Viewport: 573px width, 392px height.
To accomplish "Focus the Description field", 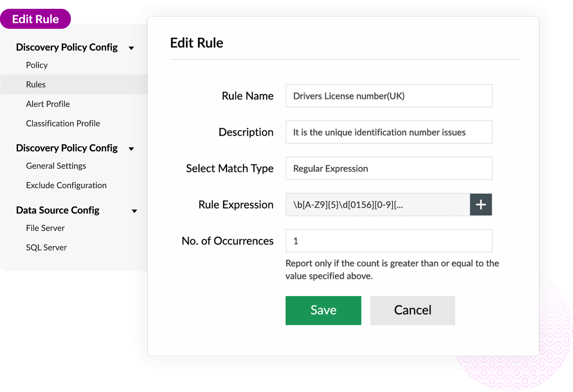I will [x=389, y=132].
